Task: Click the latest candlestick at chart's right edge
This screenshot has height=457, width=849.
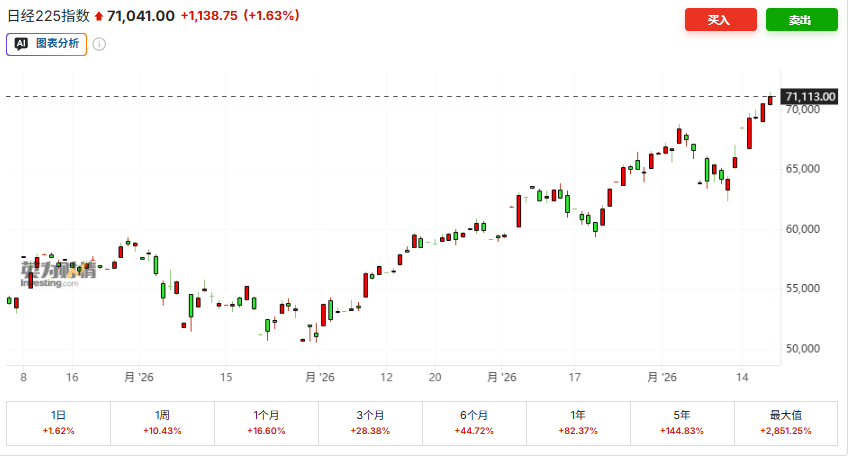Action: pos(770,100)
